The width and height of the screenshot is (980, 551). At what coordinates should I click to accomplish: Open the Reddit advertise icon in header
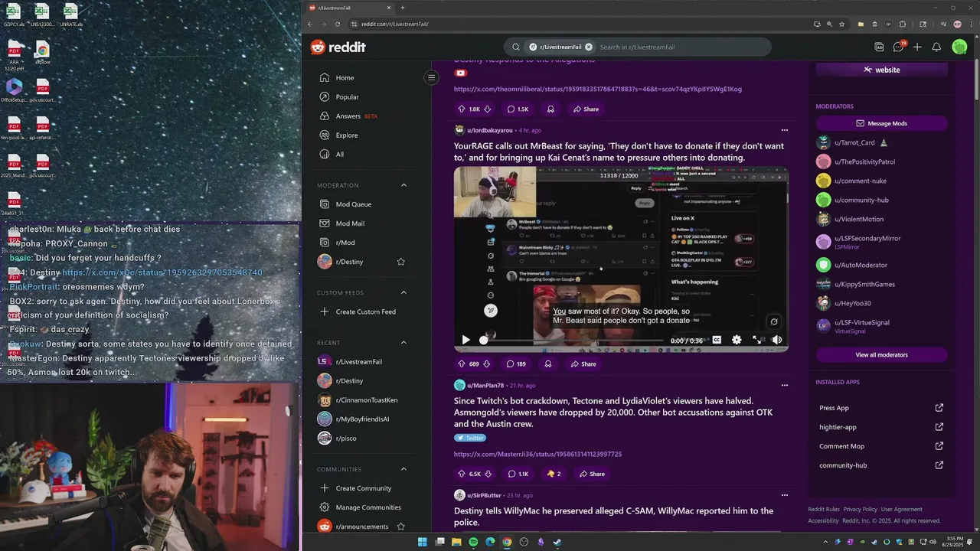pyautogui.click(x=879, y=47)
